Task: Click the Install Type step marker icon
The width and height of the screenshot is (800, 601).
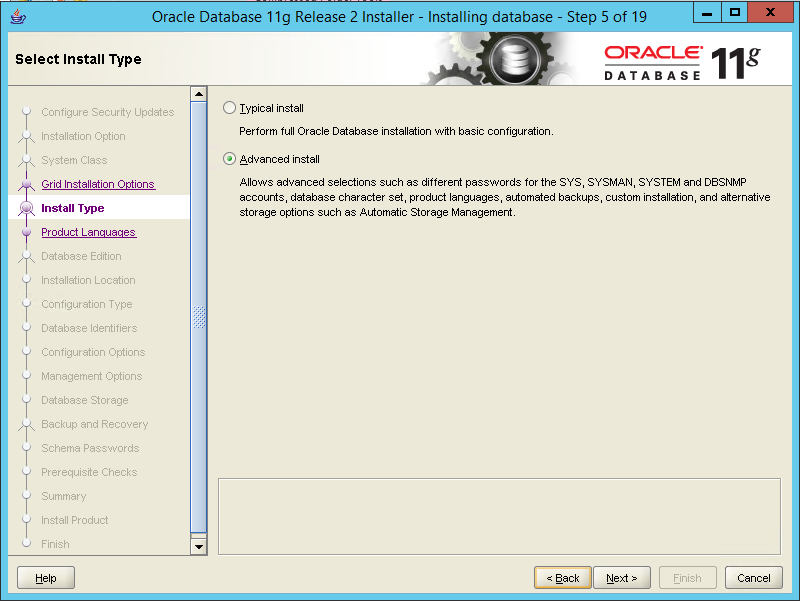Action: (26, 208)
